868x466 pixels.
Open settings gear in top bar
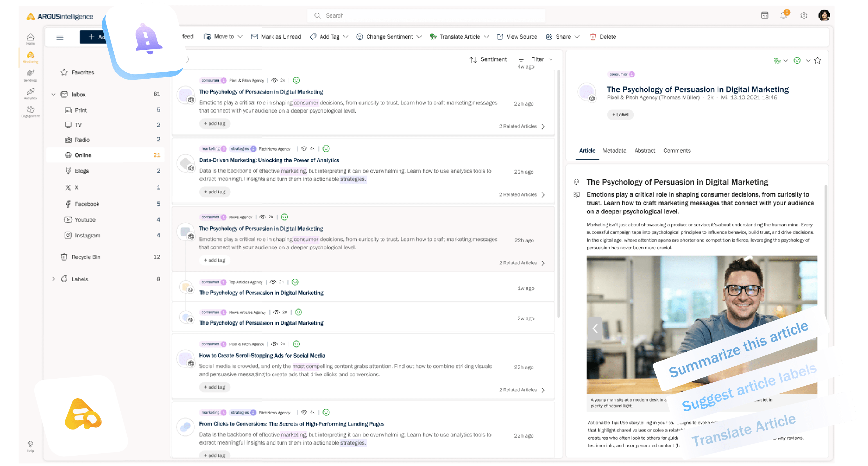[x=804, y=16]
